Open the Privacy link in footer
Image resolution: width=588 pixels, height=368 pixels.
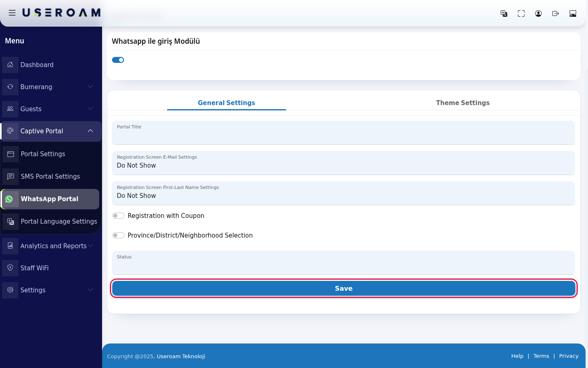569,356
